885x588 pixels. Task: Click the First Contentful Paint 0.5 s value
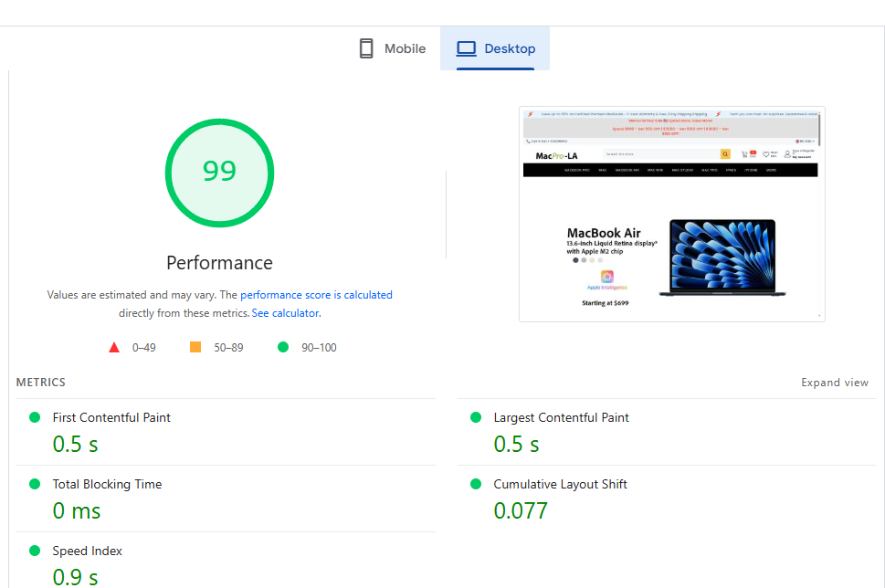click(x=75, y=445)
